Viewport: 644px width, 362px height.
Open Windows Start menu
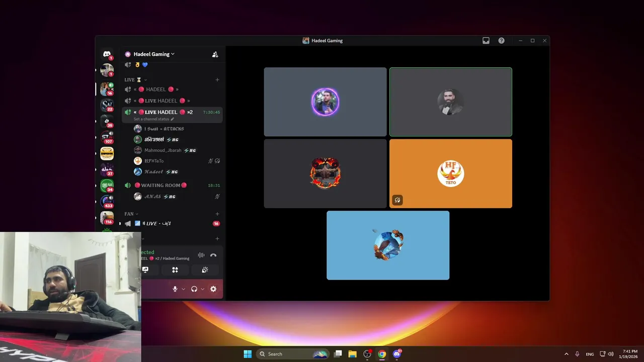click(x=248, y=354)
